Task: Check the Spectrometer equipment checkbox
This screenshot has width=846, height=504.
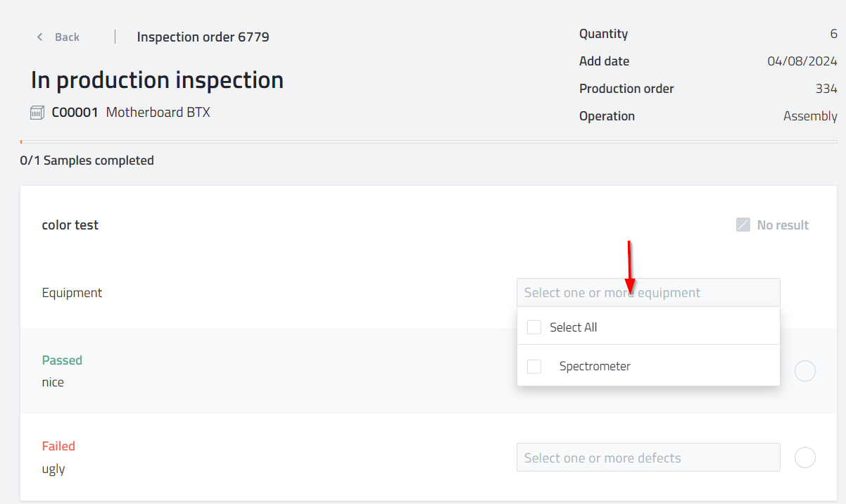Action: tap(534, 366)
